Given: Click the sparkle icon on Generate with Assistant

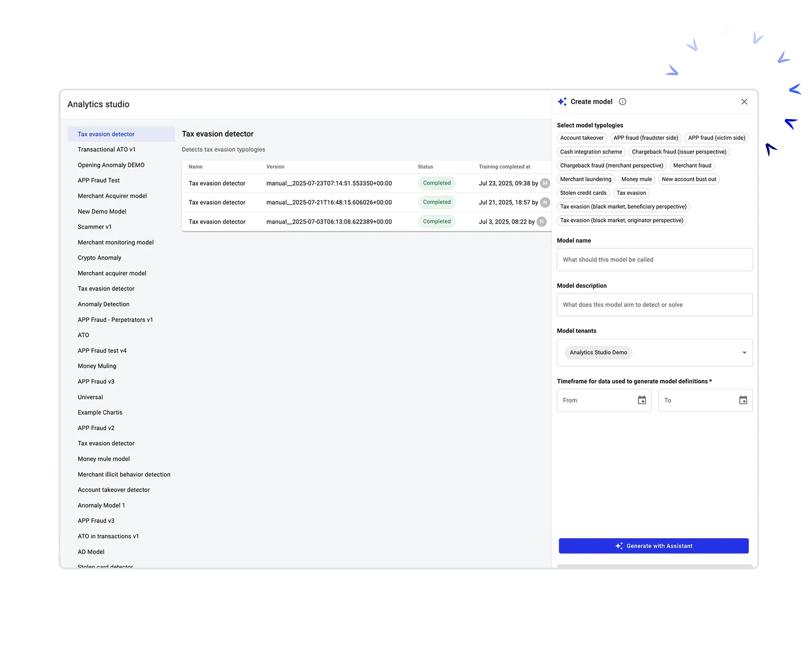Looking at the screenshot, I should 619,546.
